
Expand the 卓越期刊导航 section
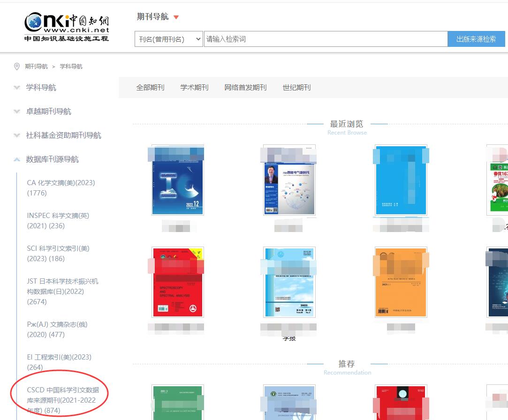tap(48, 112)
